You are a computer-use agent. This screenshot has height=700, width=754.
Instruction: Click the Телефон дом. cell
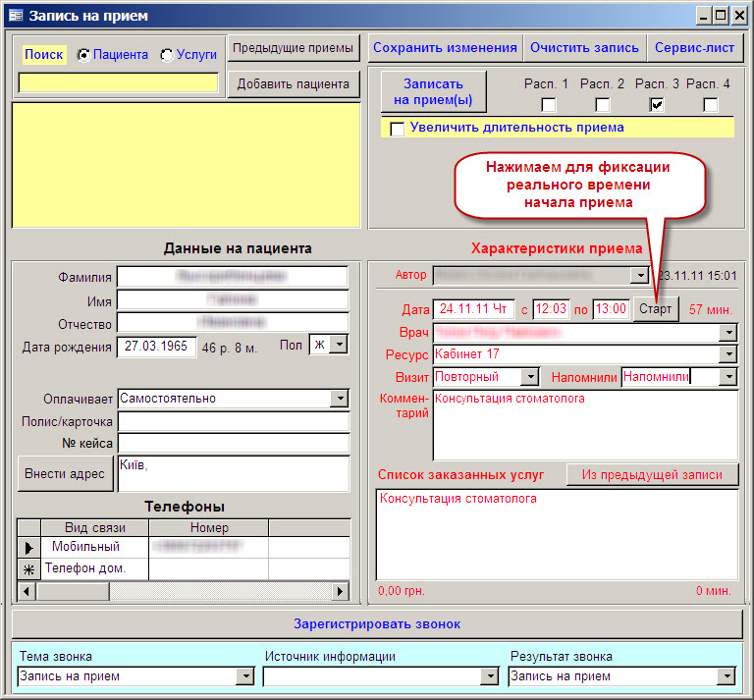point(95,568)
